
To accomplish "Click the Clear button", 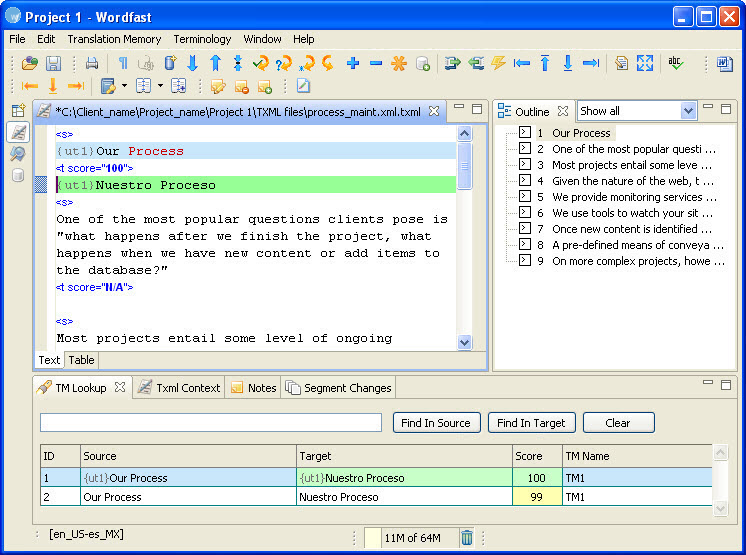I will (x=618, y=423).
